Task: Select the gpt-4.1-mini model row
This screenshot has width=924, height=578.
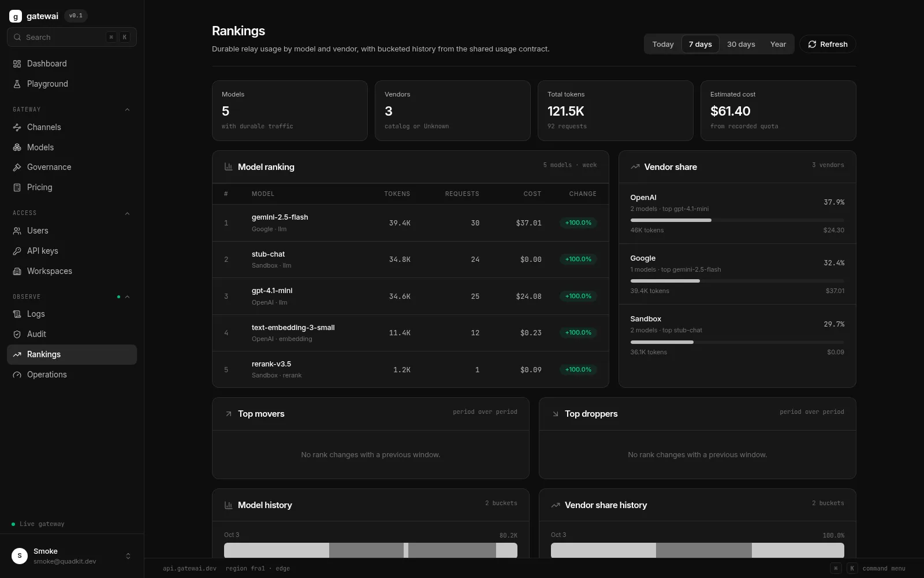Action: [410, 297]
